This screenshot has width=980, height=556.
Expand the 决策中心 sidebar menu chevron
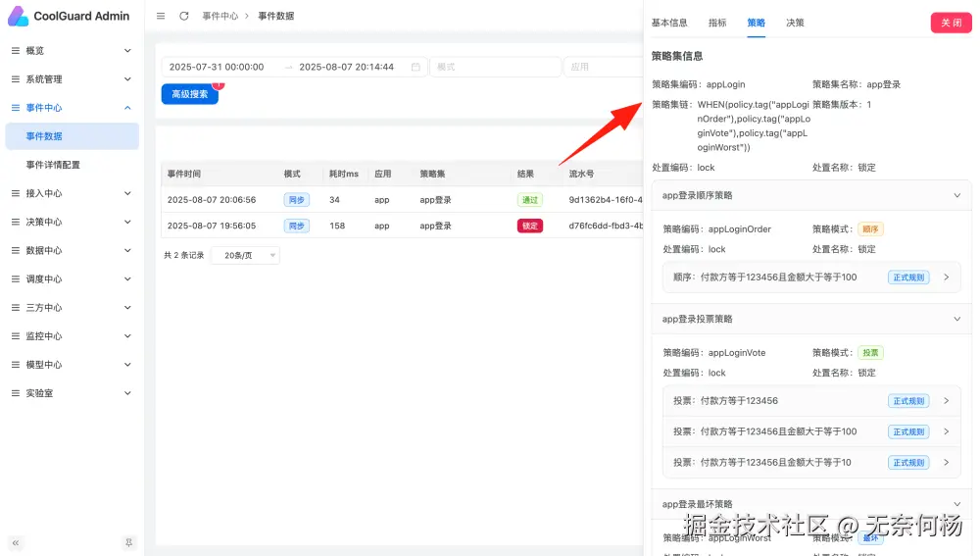(127, 222)
